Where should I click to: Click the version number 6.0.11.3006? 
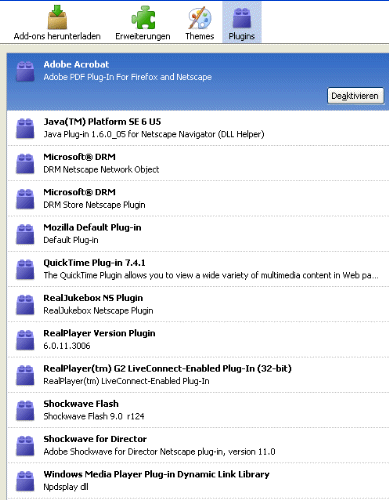[x=67, y=346]
